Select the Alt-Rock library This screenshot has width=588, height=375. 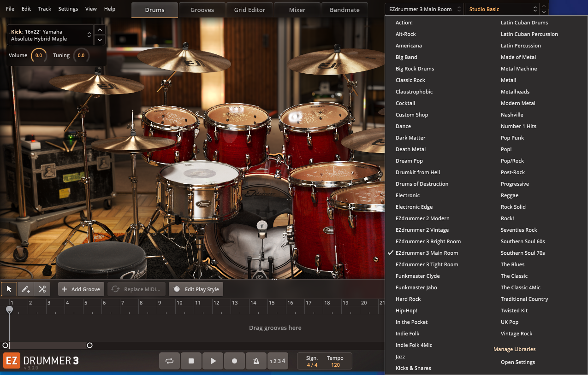click(406, 34)
